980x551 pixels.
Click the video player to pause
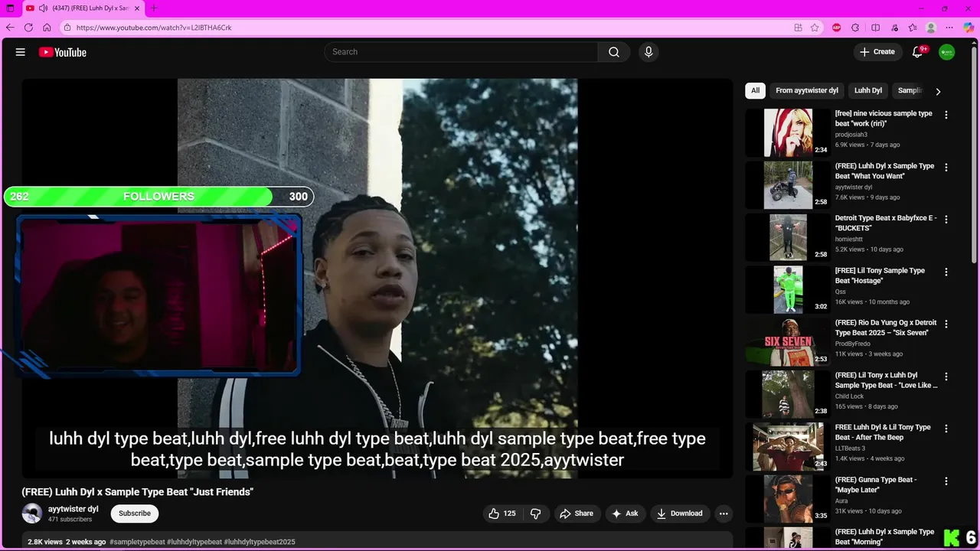tap(377, 279)
